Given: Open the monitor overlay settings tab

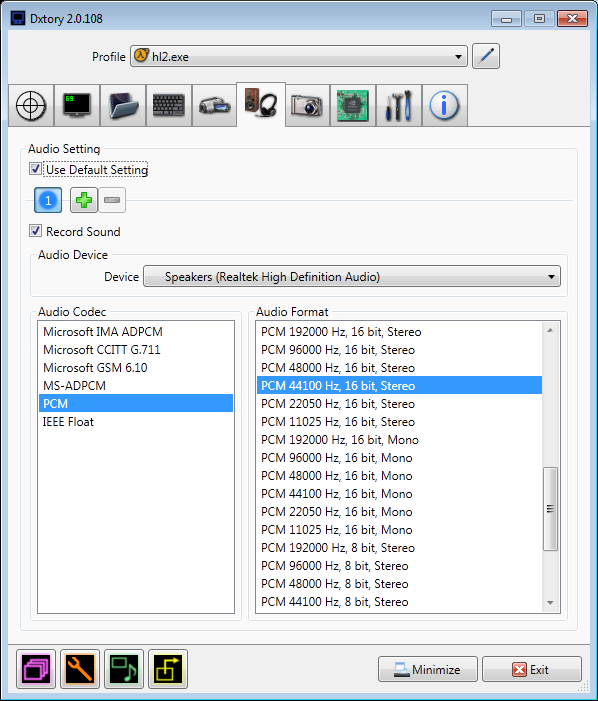Looking at the screenshot, I should (x=77, y=106).
